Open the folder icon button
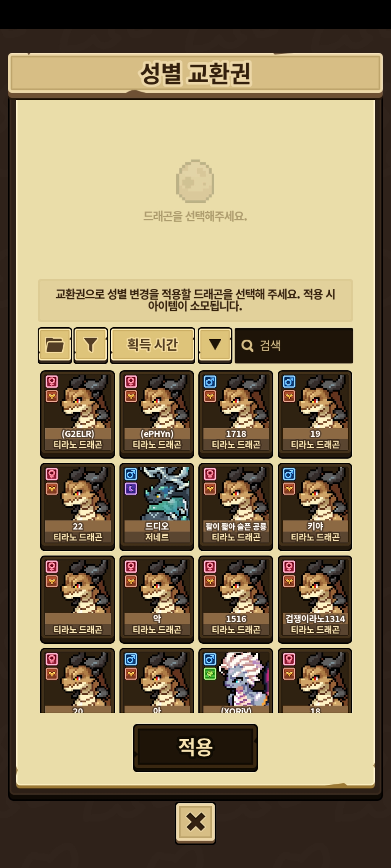The height and width of the screenshot is (868, 391). 55,345
